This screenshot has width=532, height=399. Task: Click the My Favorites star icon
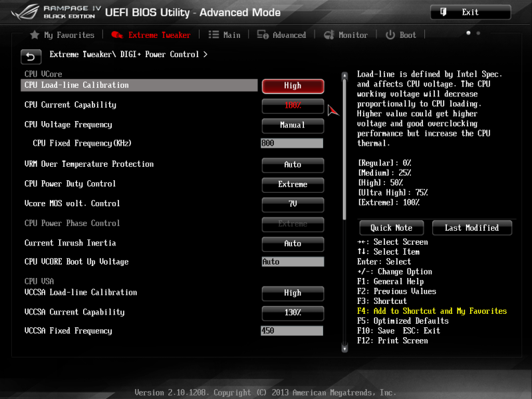(x=35, y=35)
